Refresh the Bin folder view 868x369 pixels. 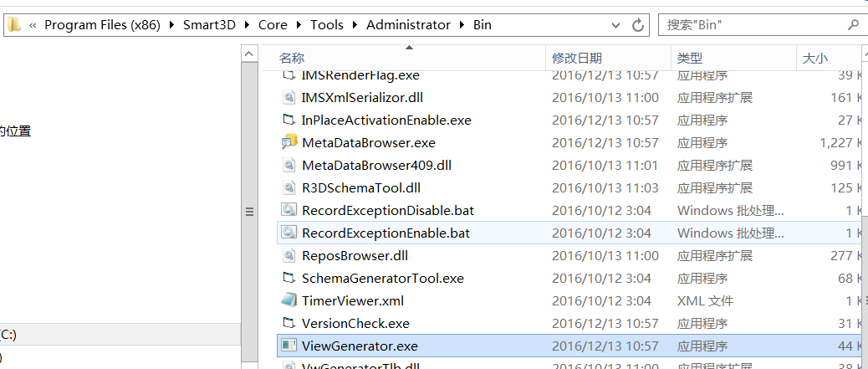pos(638,25)
